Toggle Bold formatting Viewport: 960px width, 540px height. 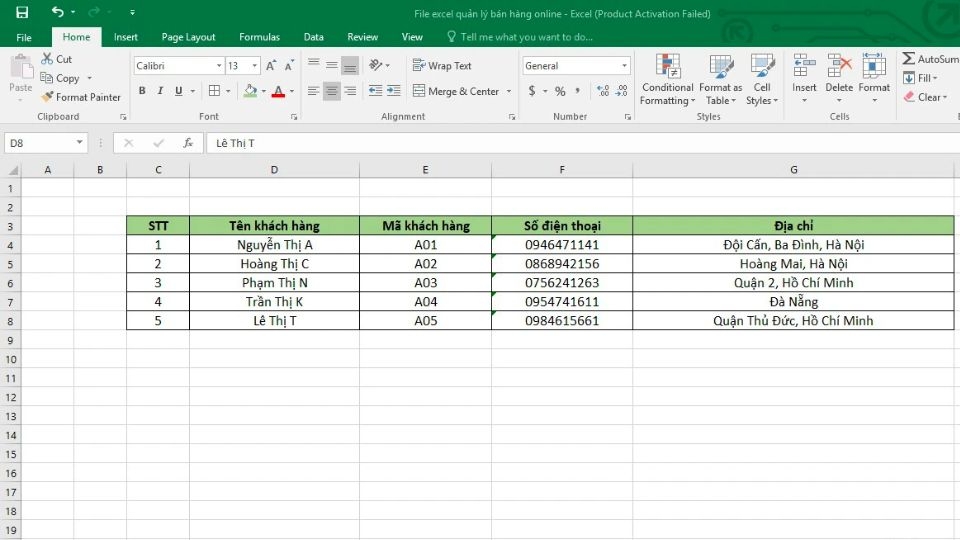coord(142,91)
